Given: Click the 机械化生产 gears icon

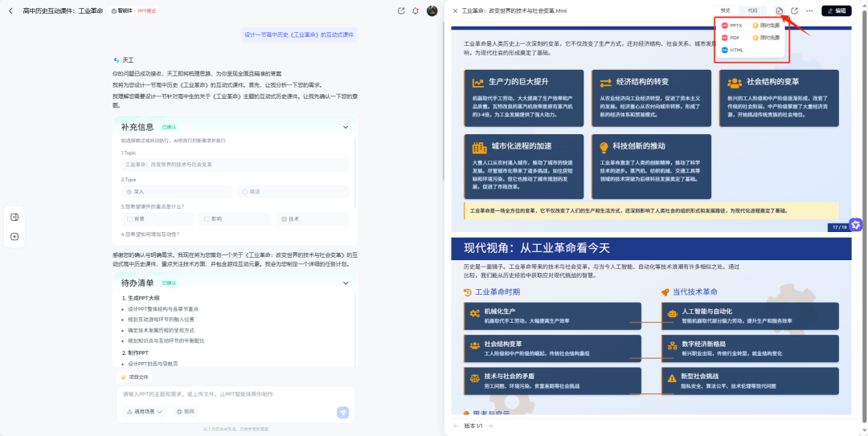Looking at the screenshot, I should point(475,313).
